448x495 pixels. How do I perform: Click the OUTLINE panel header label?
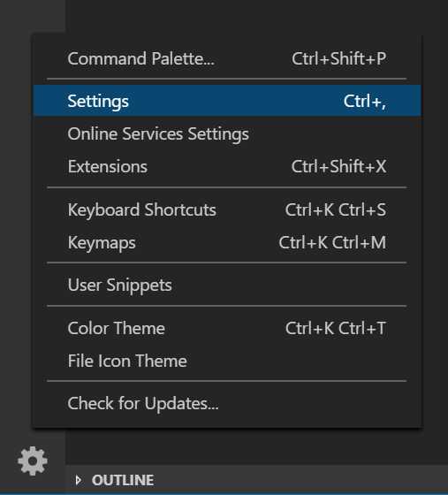123,480
